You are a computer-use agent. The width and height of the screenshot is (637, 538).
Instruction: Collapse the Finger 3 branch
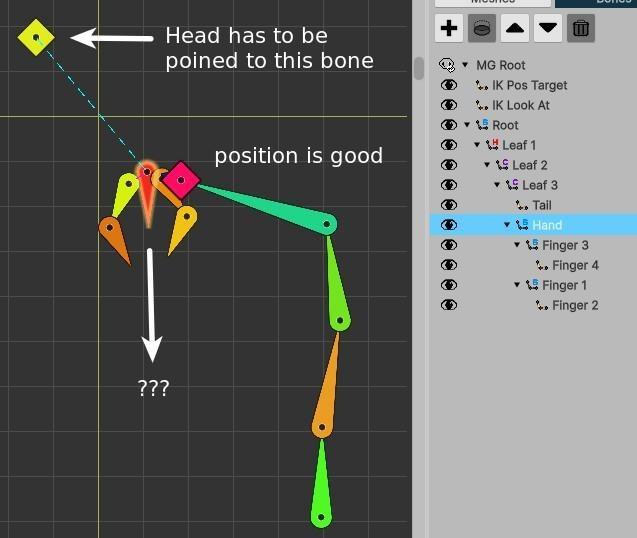tap(517, 245)
